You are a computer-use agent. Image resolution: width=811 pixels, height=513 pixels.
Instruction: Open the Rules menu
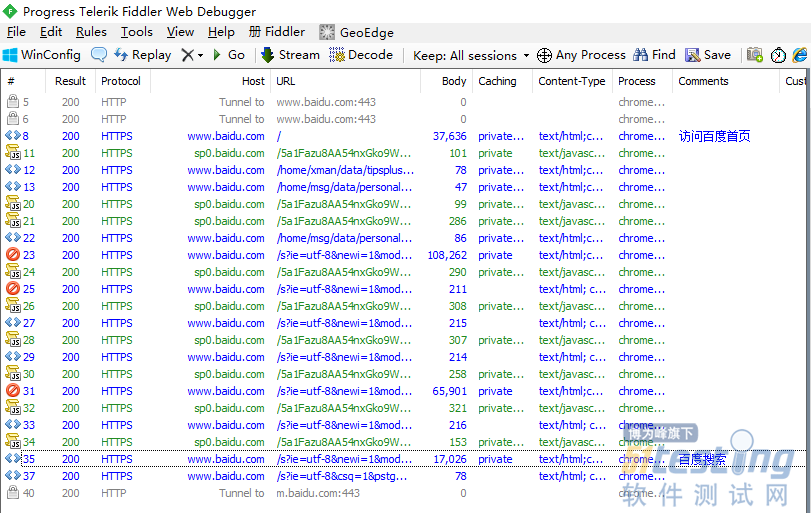91,32
